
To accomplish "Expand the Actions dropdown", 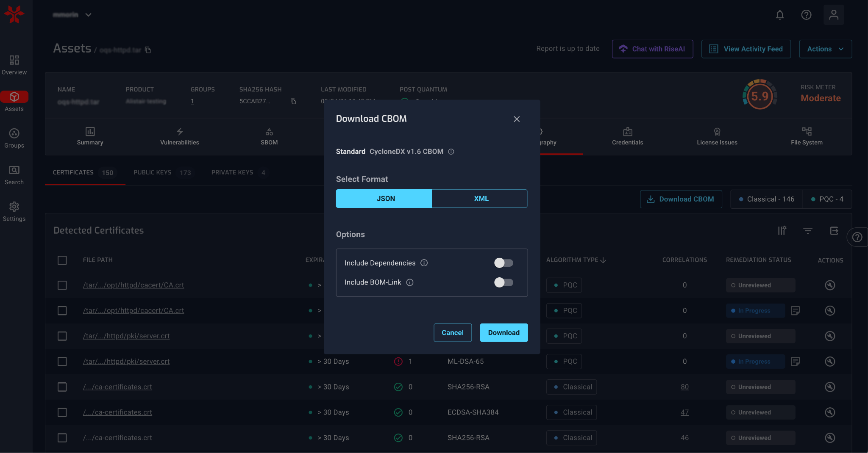I will pos(825,49).
